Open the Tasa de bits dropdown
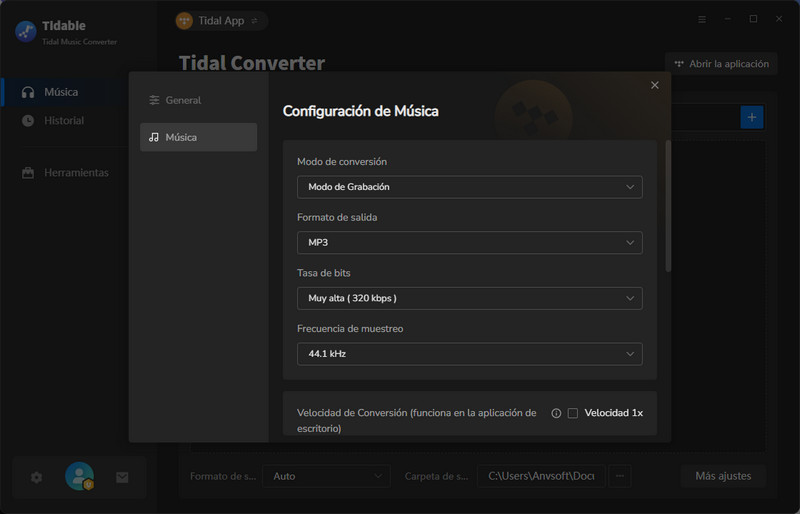Image resolution: width=800 pixels, height=514 pixels. 469,298
